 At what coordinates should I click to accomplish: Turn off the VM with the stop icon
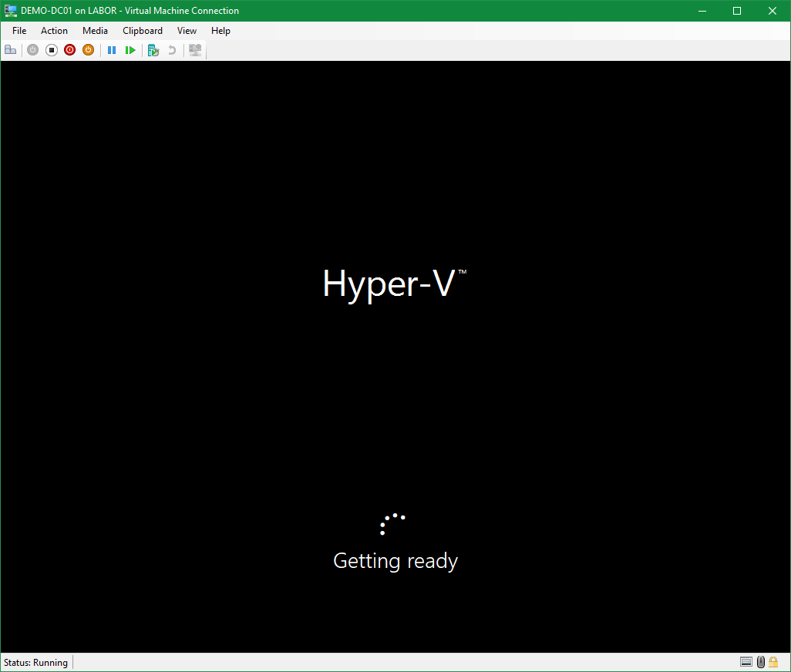[52, 50]
